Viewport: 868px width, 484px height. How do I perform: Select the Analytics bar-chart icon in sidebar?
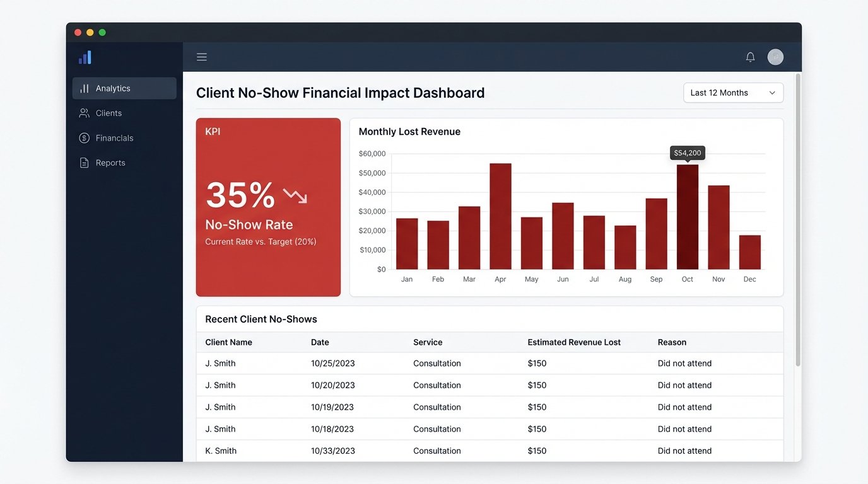pyautogui.click(x=85, y=88)
